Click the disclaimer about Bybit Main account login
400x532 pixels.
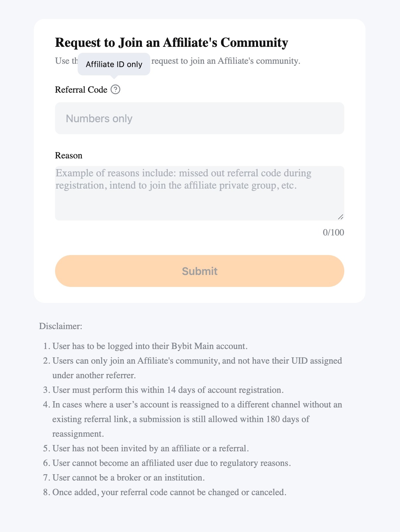150,346
